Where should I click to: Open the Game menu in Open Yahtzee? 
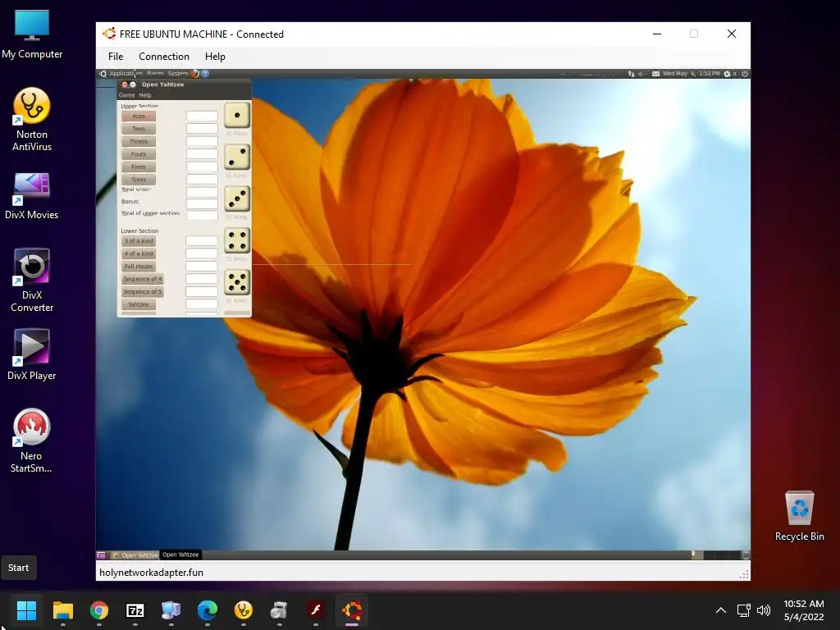click(x=127, y=95)
